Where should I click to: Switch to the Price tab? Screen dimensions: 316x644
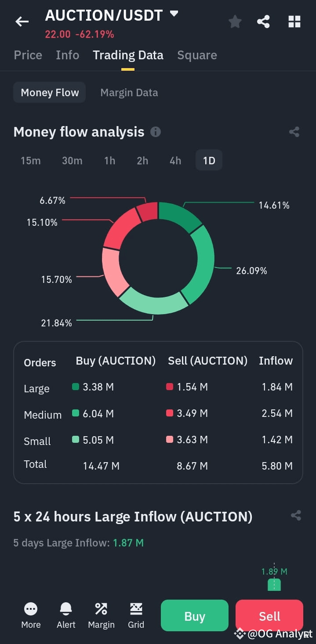pos(28,55)
